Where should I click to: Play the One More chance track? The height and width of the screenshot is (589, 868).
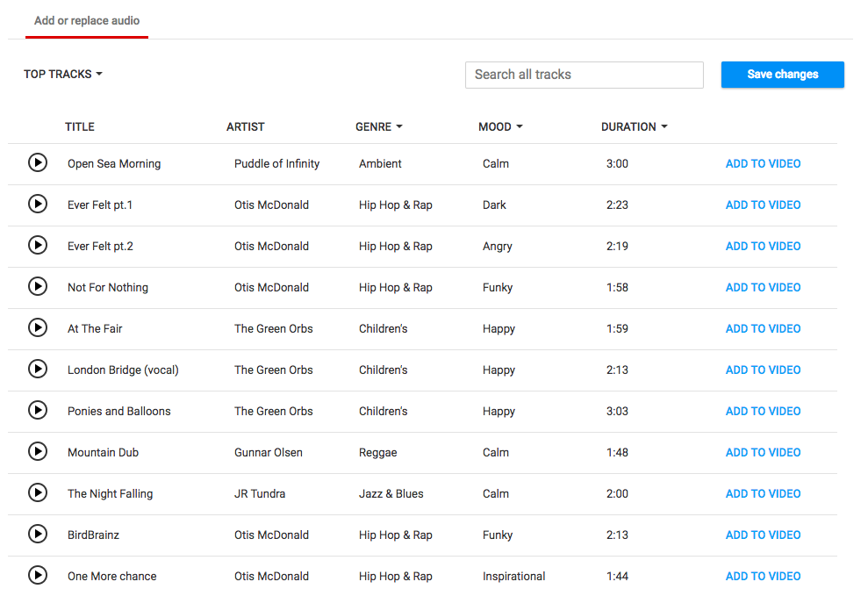point(38,575)
